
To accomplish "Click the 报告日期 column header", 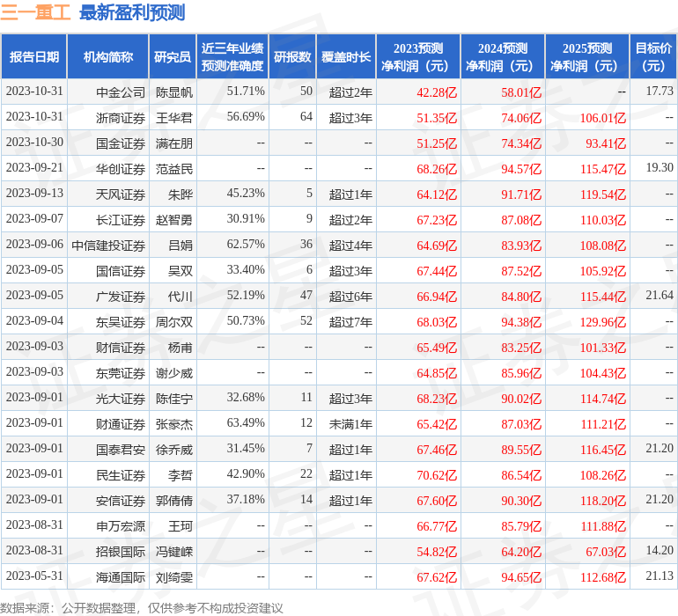I will tap(33, 56).
